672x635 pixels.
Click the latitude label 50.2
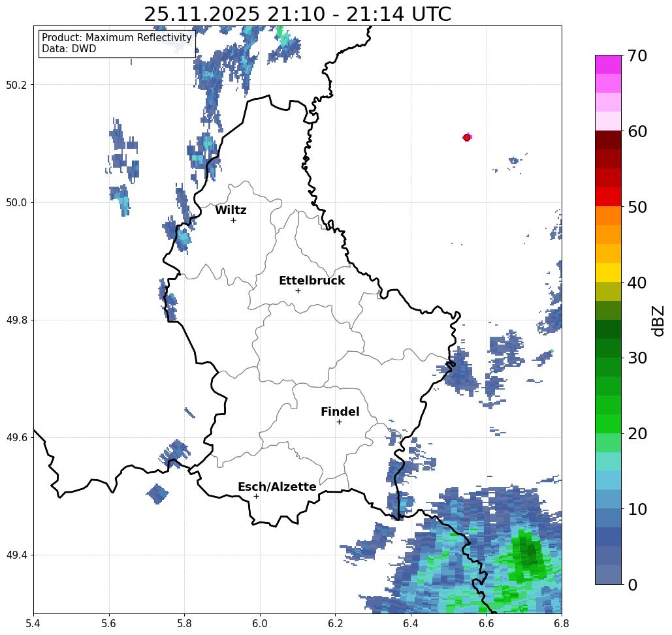coord(16,85)
